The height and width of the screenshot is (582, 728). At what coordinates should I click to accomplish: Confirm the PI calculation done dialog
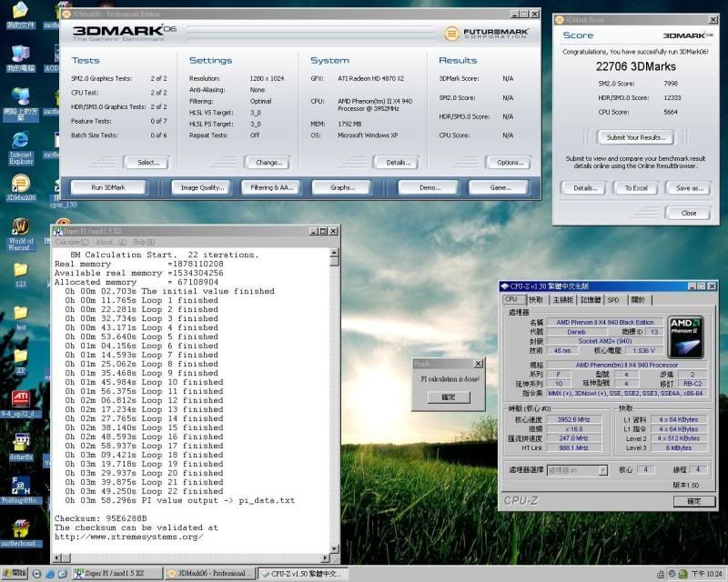click(448, 397)
